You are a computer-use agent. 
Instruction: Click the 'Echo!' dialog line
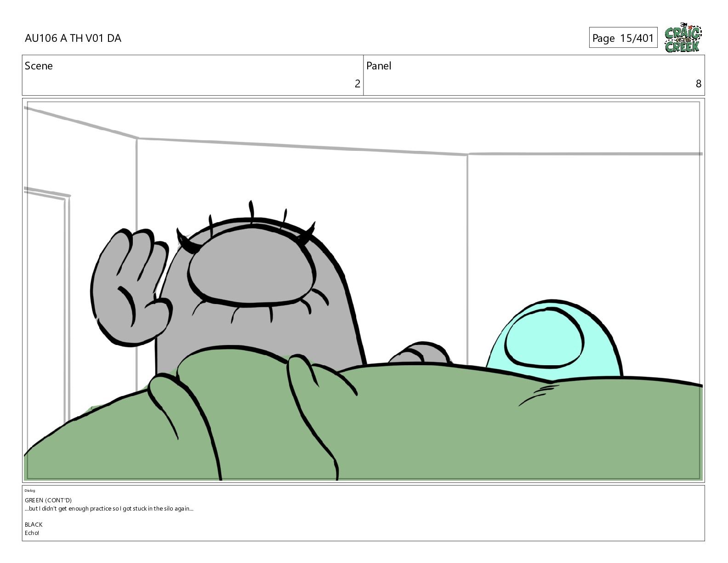click(x=32, y=533)
